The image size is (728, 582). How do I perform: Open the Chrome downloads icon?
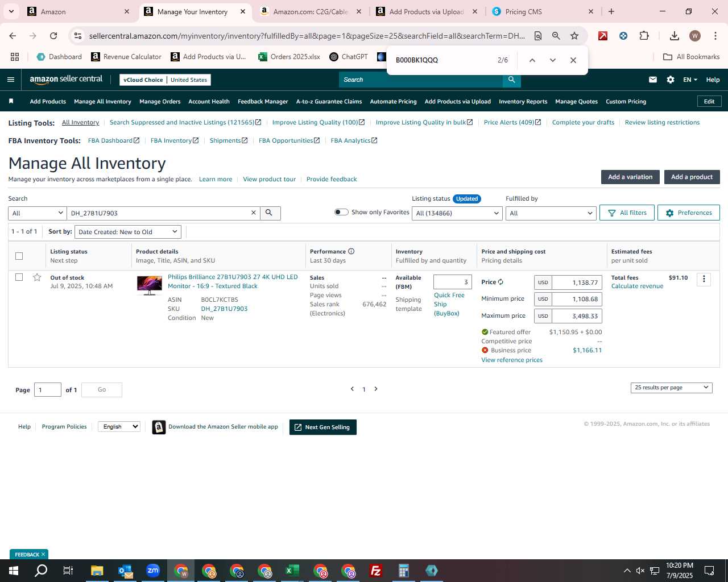coord(674,36)
